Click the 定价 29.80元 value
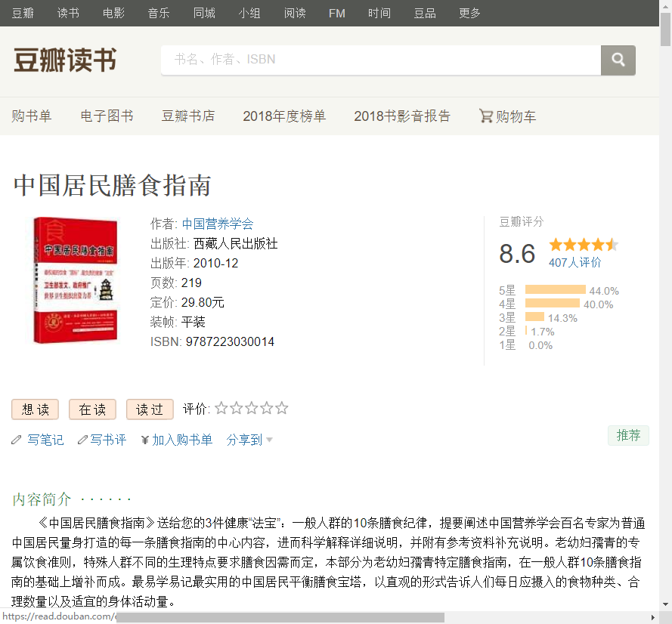 coord(203,302)
